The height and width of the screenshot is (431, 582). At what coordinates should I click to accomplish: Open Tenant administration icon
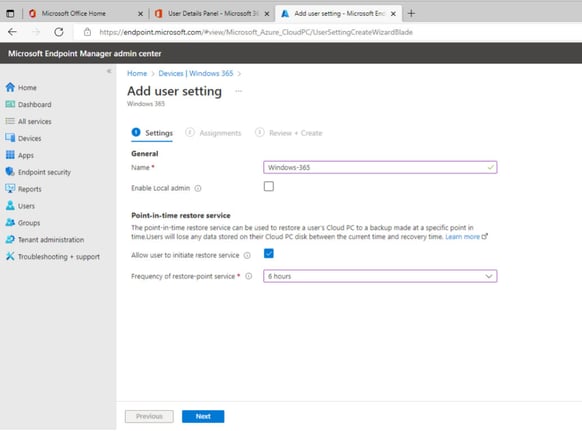click(x=10, y=239)
